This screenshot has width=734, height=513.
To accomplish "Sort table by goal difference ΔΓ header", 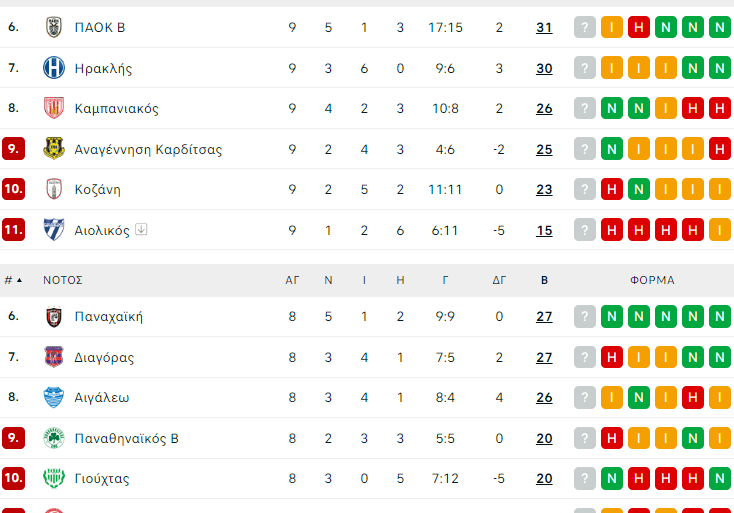I will tap(499, 280).
